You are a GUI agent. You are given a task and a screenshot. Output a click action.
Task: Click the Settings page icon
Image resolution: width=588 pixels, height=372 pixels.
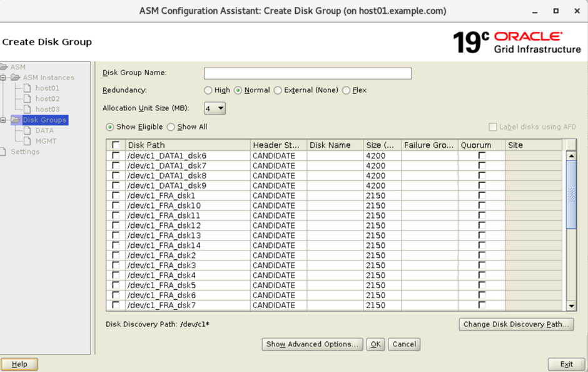pos(3,152)
